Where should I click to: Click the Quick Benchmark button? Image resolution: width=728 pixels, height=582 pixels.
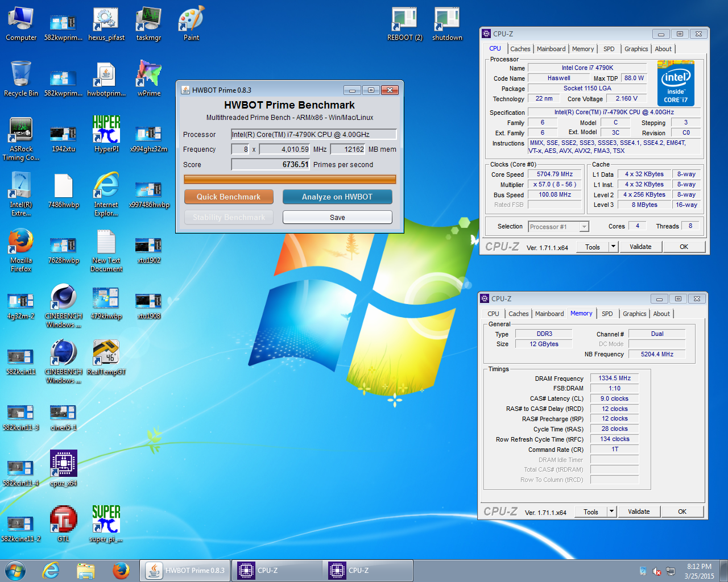coord(229,197)
